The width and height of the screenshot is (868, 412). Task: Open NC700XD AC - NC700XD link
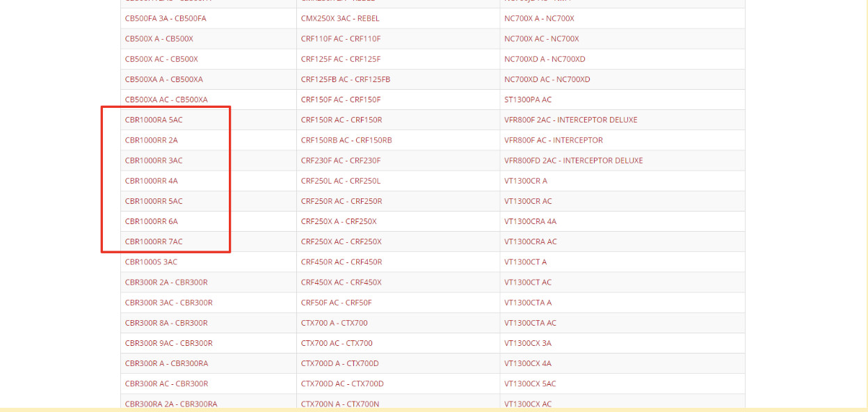547,79
